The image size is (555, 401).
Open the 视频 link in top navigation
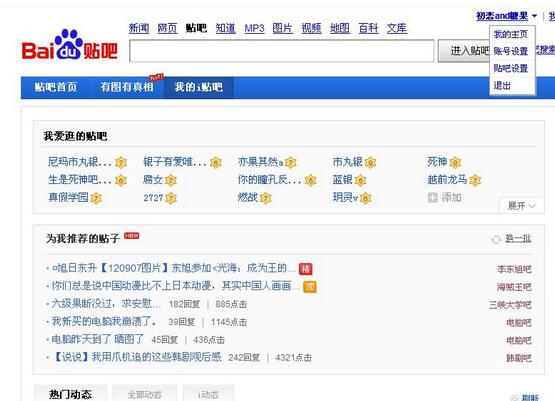point(311,28)
